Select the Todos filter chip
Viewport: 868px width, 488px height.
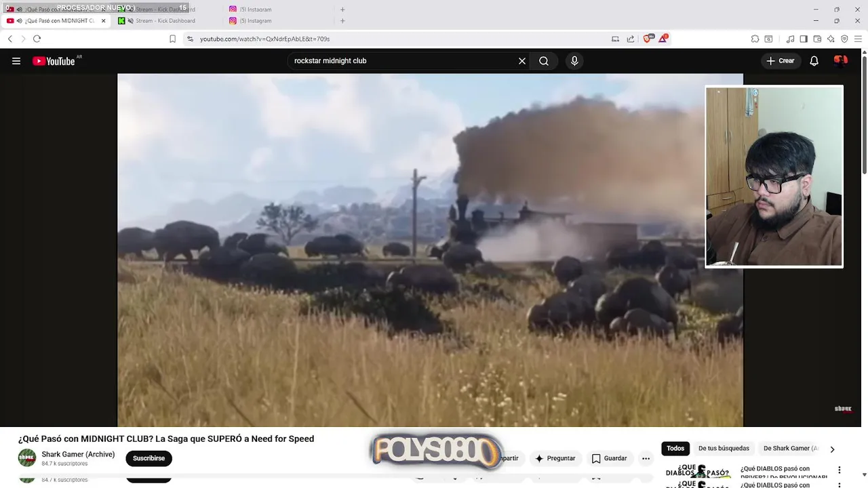(675, 448)
